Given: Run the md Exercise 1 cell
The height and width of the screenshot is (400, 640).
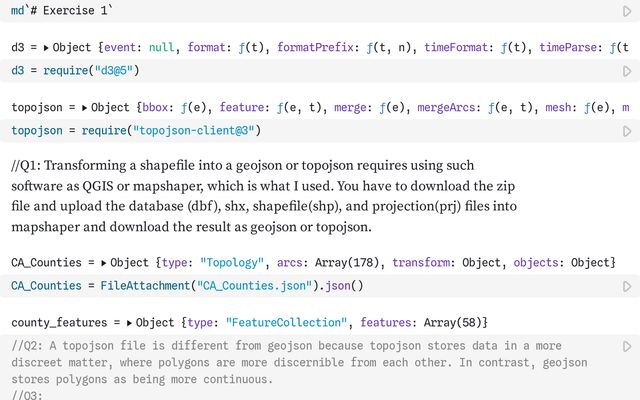Looking at the screenshot, I should [x=627, y=11].
